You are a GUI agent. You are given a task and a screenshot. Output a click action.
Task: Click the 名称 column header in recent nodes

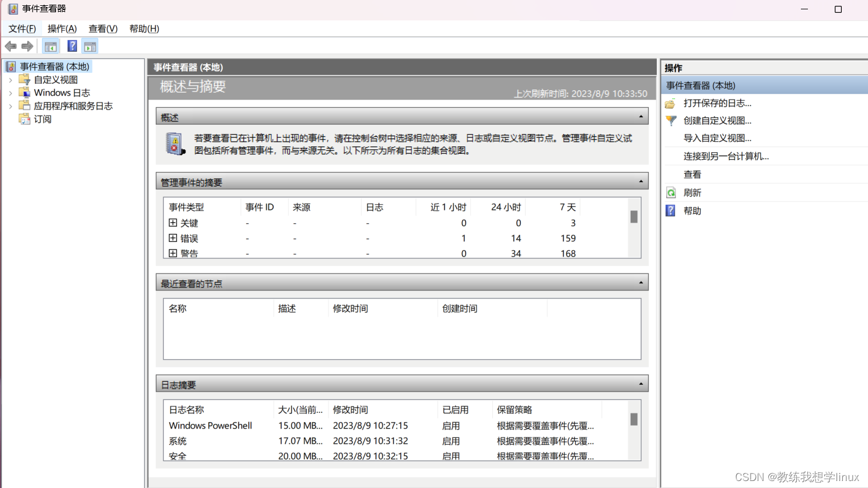click(x=177, y=308)
